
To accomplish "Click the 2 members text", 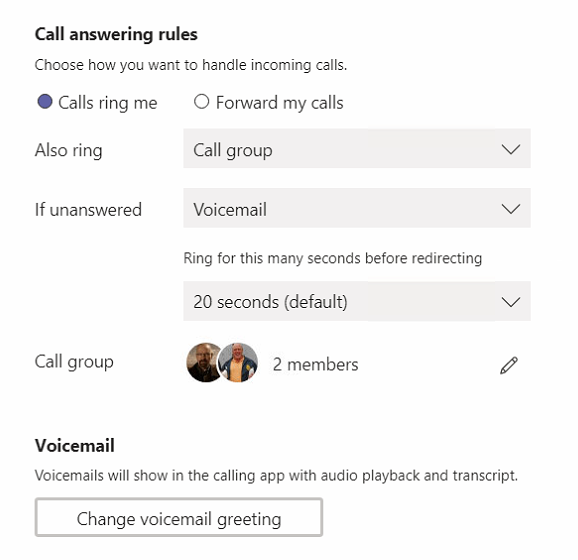I will coord(315,365).
